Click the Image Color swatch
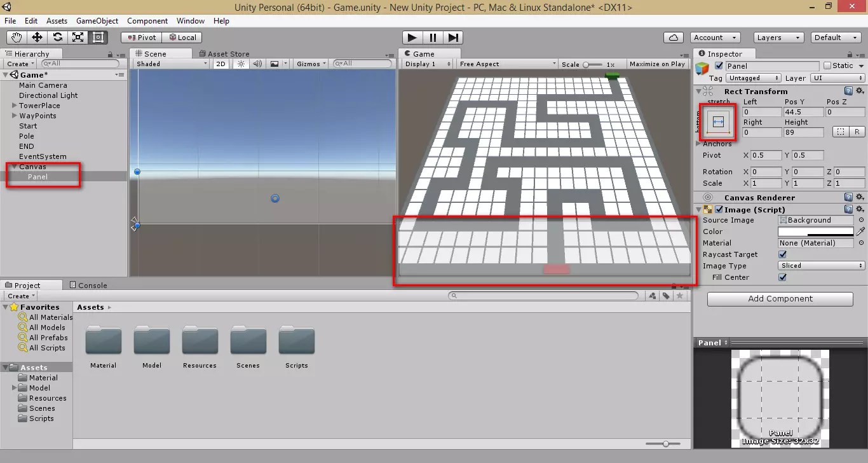Screen dimensions: 868x463 pos(816,231)
